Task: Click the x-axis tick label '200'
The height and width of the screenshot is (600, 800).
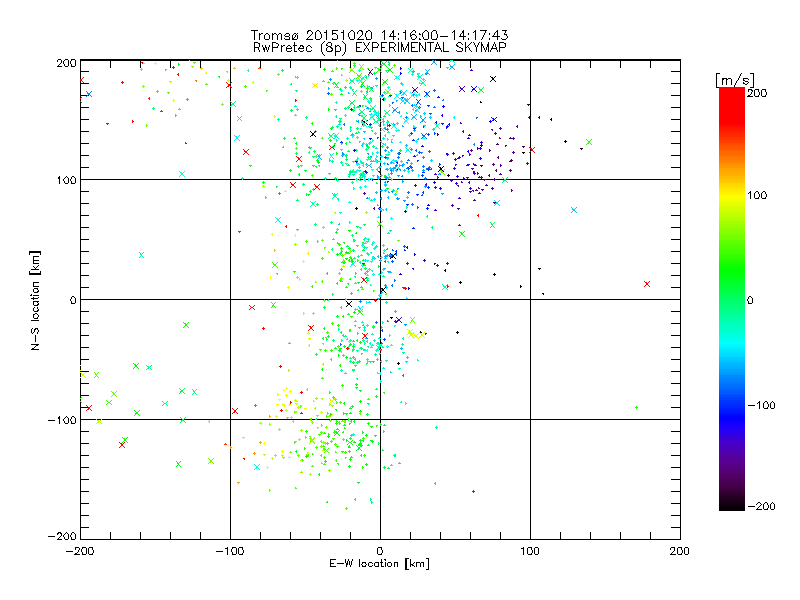Action: pyautogui.click(x=680, y=551)
